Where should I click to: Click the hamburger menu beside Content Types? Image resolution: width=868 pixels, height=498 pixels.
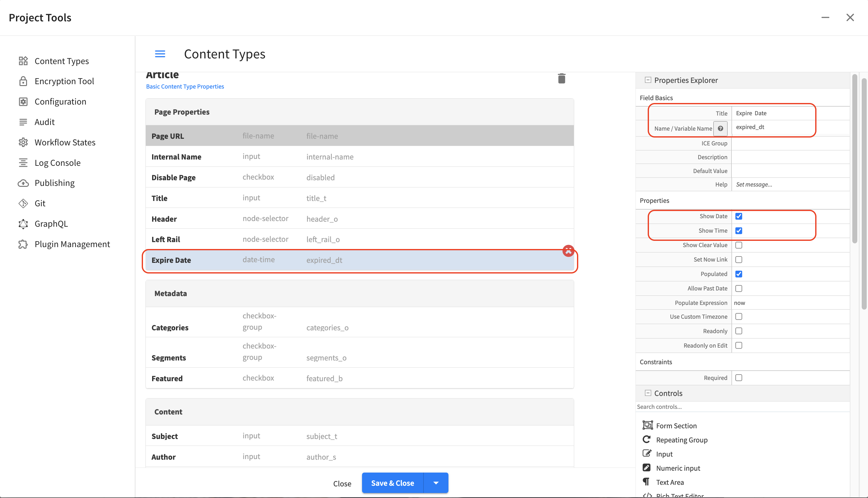pyautogui.click(x=160, y=54)
